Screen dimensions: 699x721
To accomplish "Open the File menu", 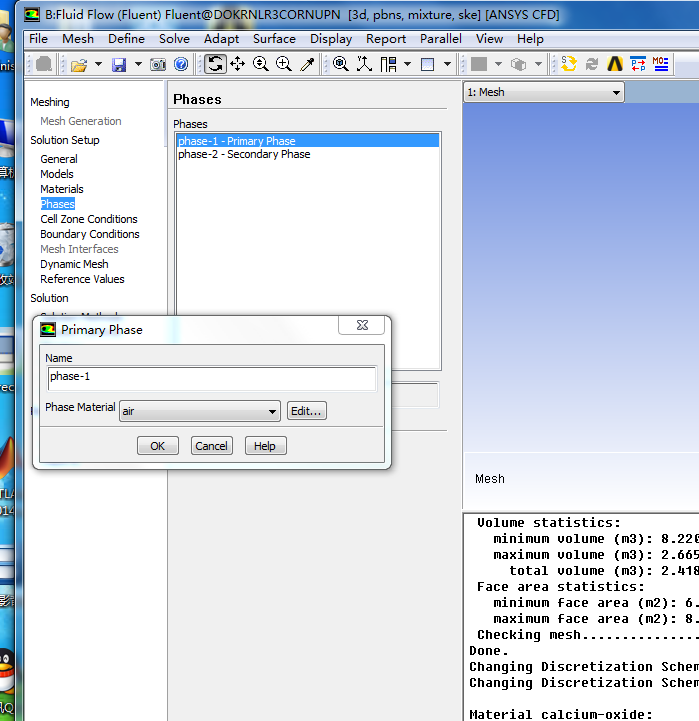I will point(38,39).
